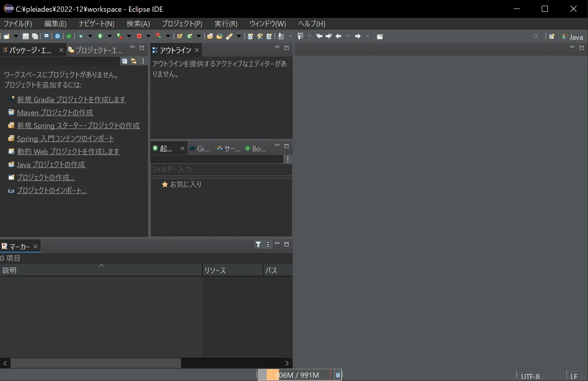This screenshot has width=588, height=381.
Task: Click the フィルター入力 filter field
Action: (x=221, y=170)
